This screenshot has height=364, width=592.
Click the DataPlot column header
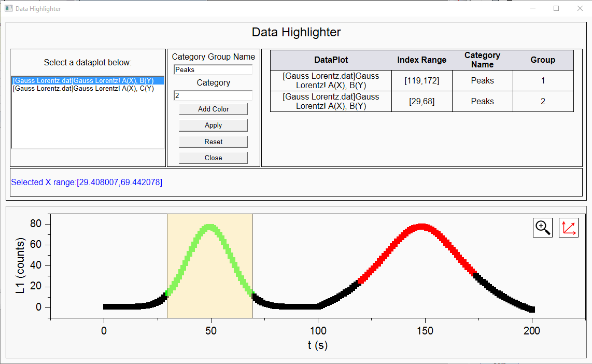(331, 60)
